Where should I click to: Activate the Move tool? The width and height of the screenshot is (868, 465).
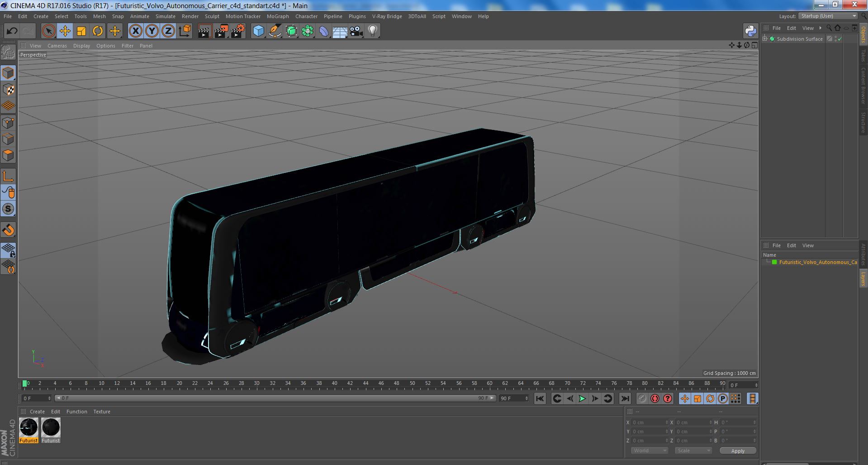[x=65, y=31]
